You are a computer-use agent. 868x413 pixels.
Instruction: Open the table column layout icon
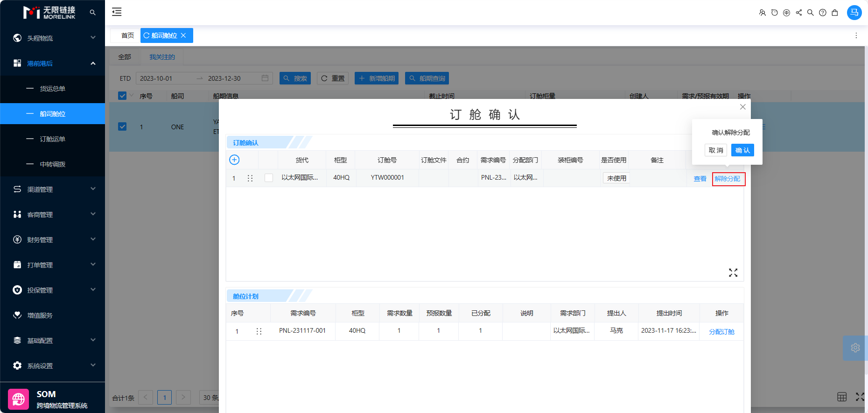tap(842, 397)
